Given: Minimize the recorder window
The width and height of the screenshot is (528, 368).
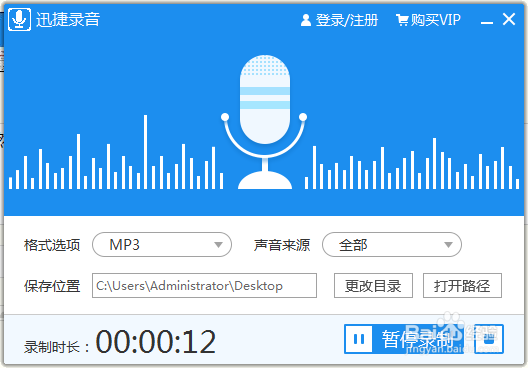Looking at the screenshot, I should (487, 22).
